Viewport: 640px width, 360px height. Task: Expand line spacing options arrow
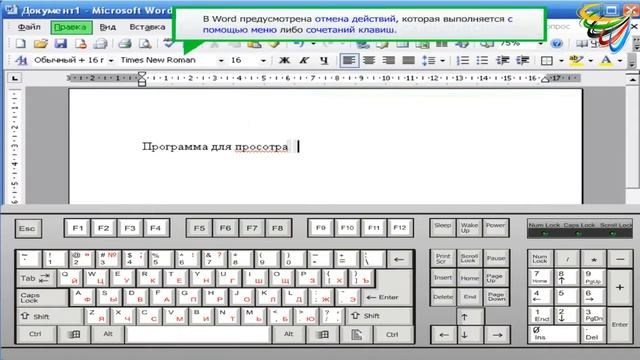(x=442, y=60)
